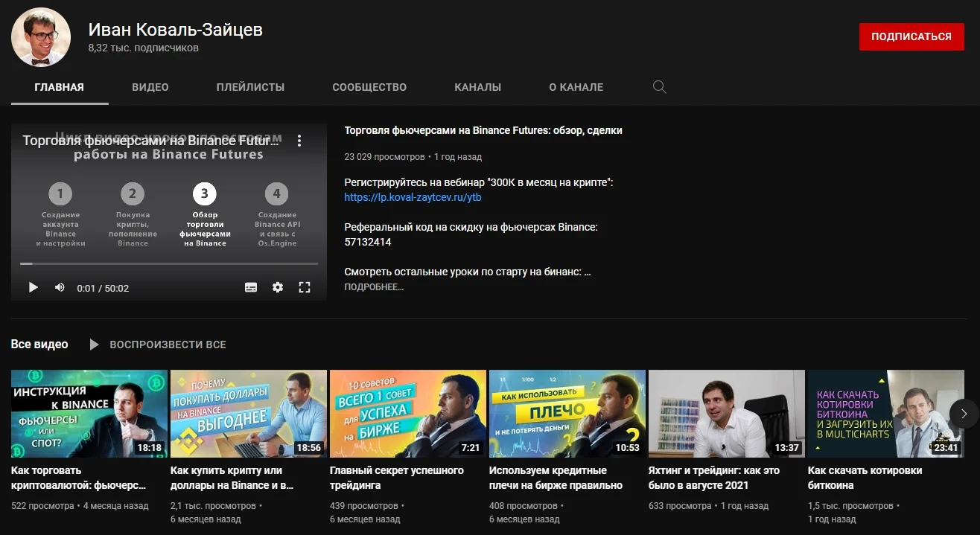980x535 pixels.
Task: Click title Как торговать криптовалютой: фьючерс
Action: click(x=79, y=478)
